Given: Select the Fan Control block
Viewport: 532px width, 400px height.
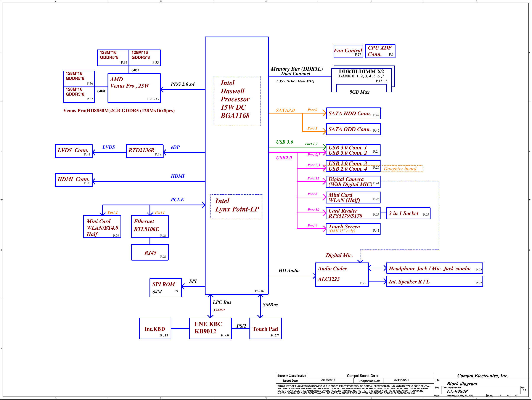Looking at the screenshot, I should coord(348,51).
